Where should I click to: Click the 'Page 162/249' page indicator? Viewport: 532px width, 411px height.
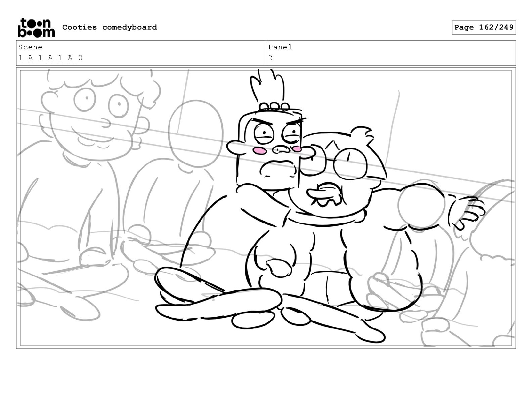pos(484,28)
